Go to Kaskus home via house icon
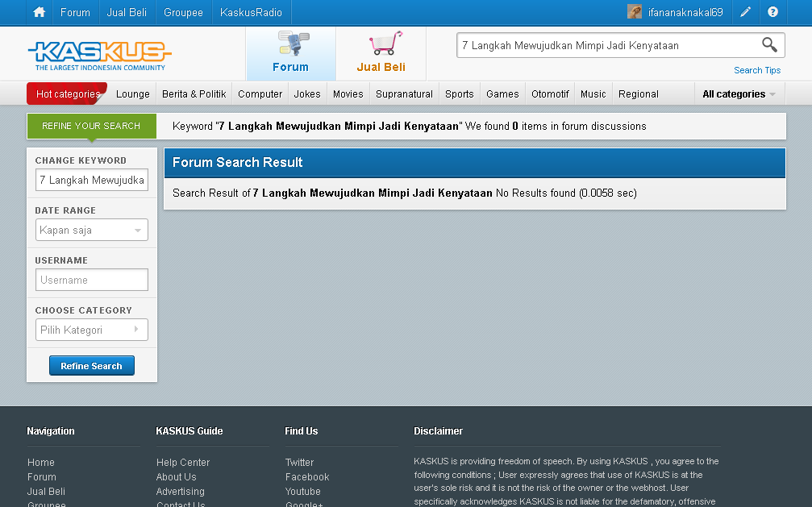Viewport: 812px width, 507px height. pyautogui.click(x=40, y=12)
